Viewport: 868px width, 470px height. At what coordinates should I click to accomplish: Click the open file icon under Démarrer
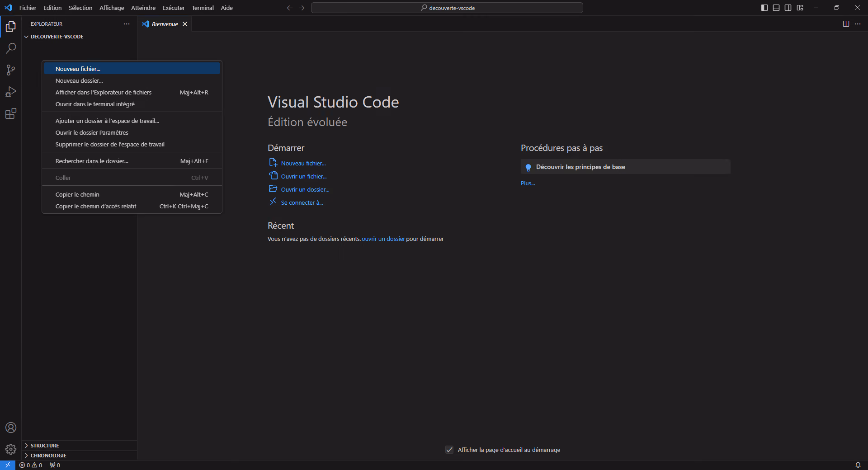[273, 176]
